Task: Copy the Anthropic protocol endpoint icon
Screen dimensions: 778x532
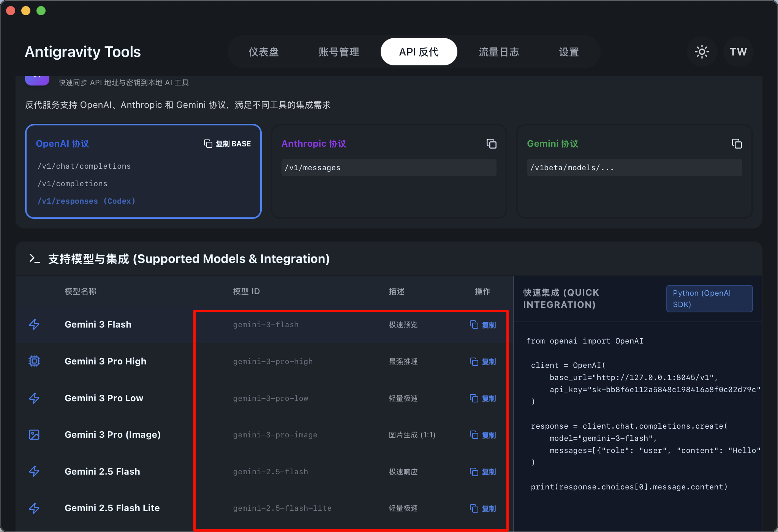Action: pyautogui.click(x=491, y=144)
